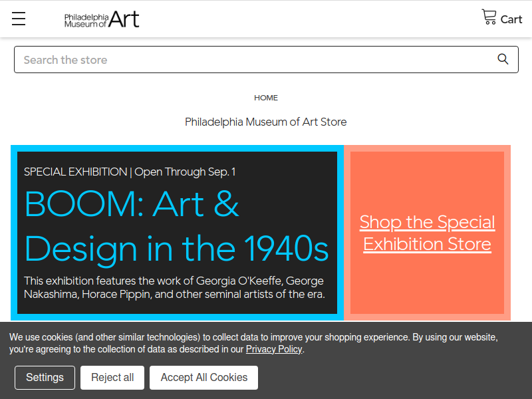Open the Cart text label

[511, 20]
